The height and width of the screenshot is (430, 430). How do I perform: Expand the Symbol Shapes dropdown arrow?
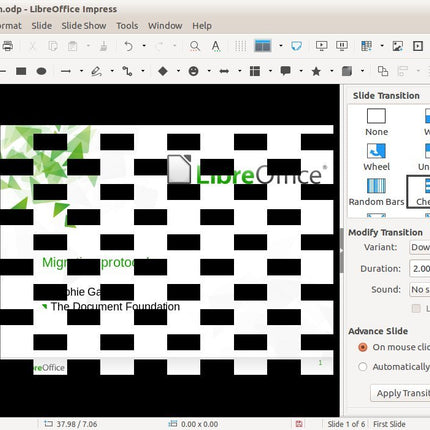click(209, 71)
